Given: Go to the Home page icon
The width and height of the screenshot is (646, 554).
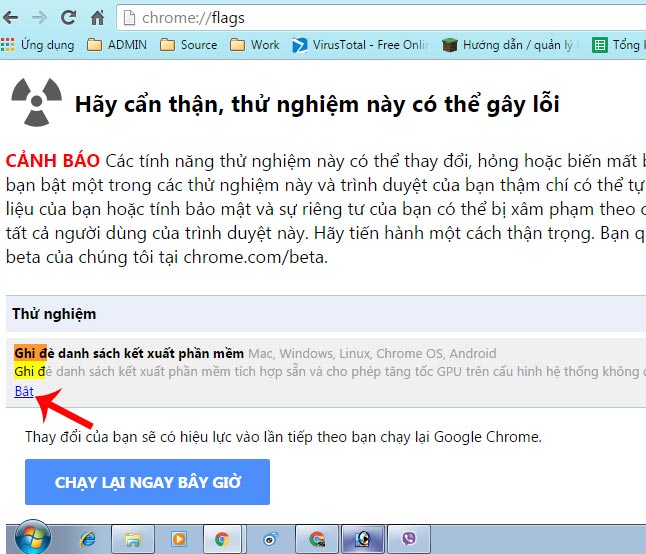Looking at the screenshot, I should pos(97,18).
